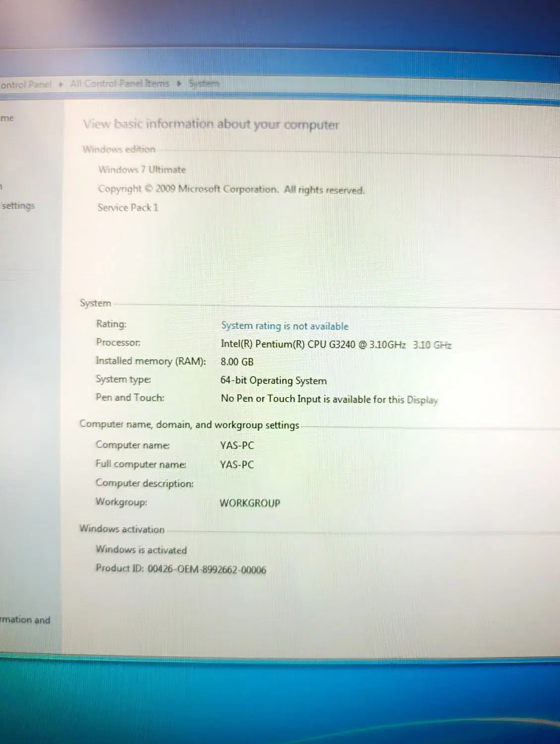
Task: Click the 'Rating:' label
Action: (x=112, y=324)
